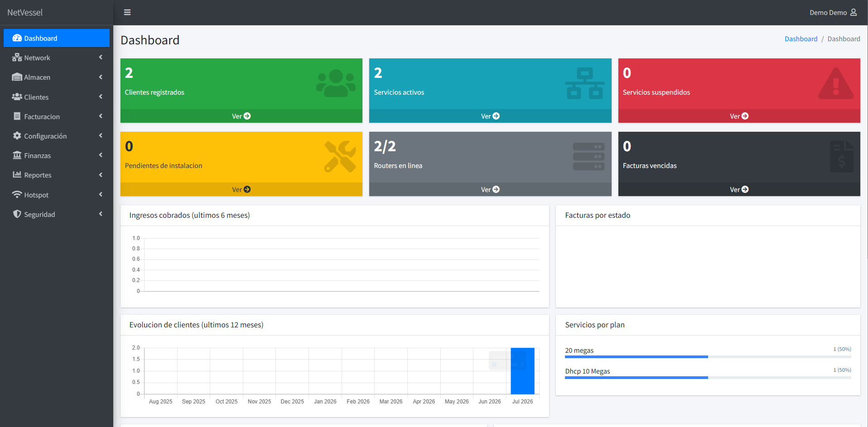Expand the Configuración submenu chevron
Viewport: 868px width, 427px height.
point(101,135)
